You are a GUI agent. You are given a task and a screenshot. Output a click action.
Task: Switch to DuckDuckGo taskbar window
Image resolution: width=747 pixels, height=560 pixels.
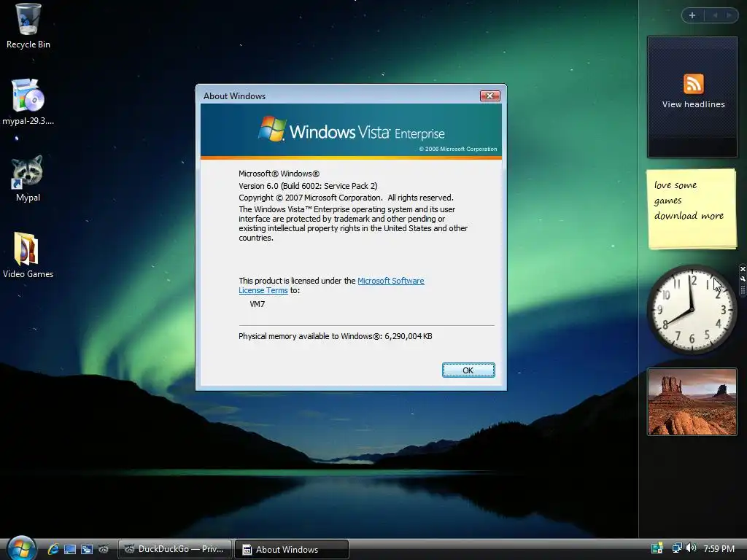click(175, 549)
